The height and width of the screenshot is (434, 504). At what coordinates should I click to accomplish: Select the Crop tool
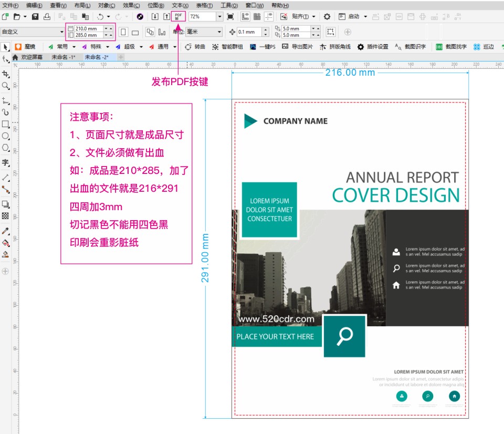coord(5,74)
